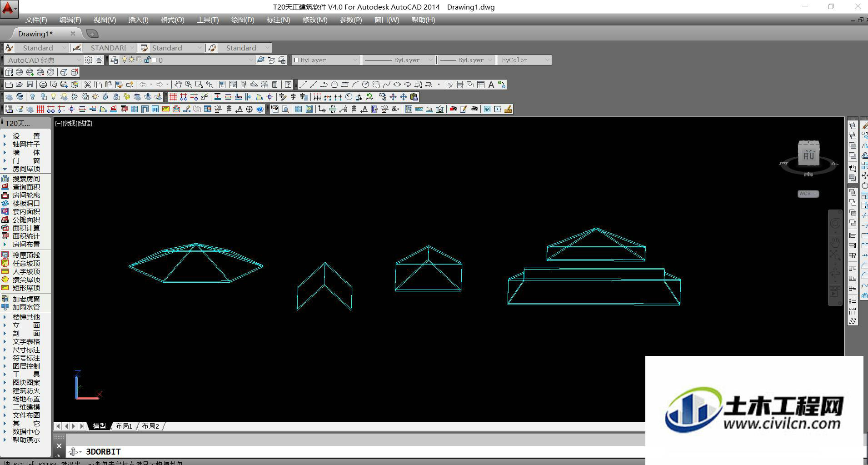
Task: Open the Multileader Style Standard dropdown
Action: click(244, 48)
